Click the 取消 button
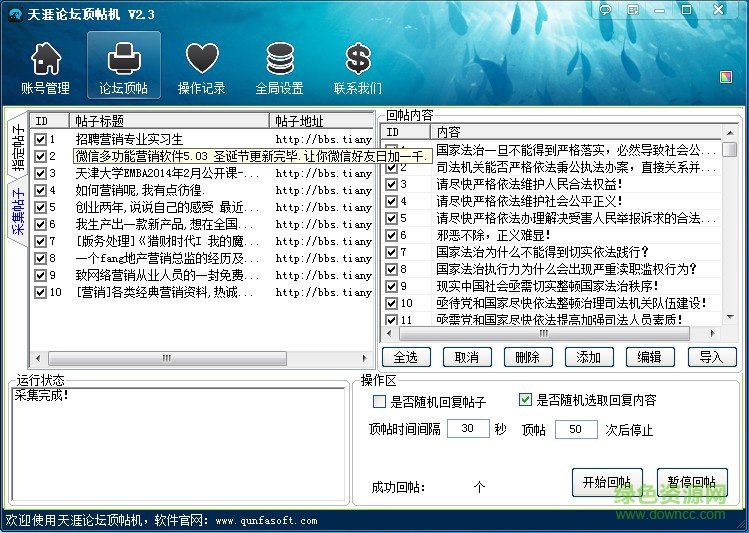Viewport: 749px width, 533px height. [x=467, y=357]
